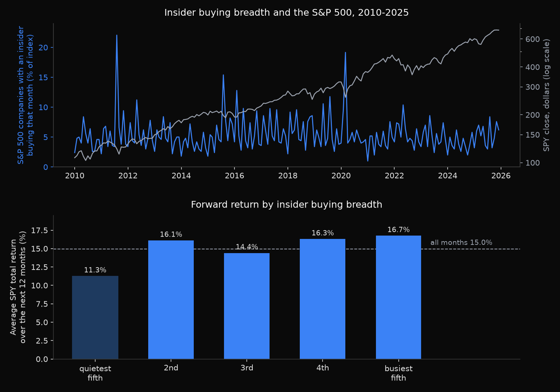Click the '12.5' tick on the bar chart axis

coord(40,267)
